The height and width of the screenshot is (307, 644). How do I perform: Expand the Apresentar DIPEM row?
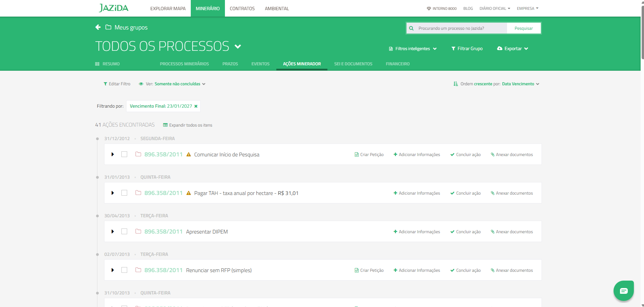(x=113, y=232)
